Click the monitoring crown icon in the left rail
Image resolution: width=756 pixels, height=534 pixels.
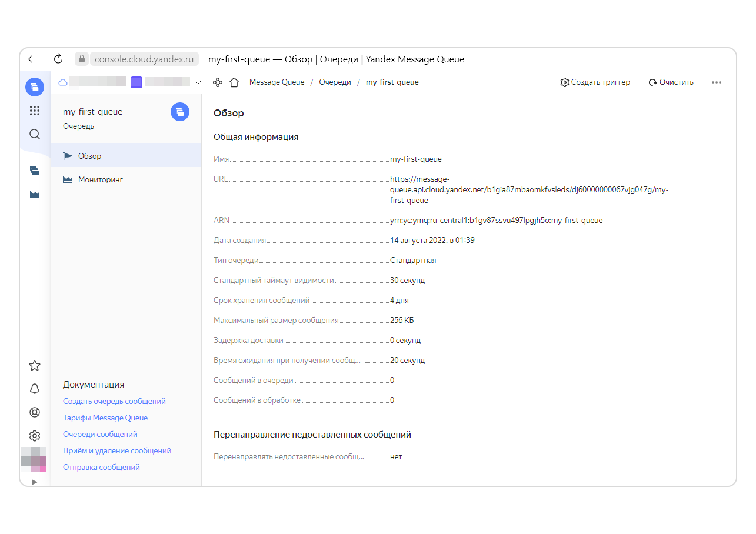point(35,194)
